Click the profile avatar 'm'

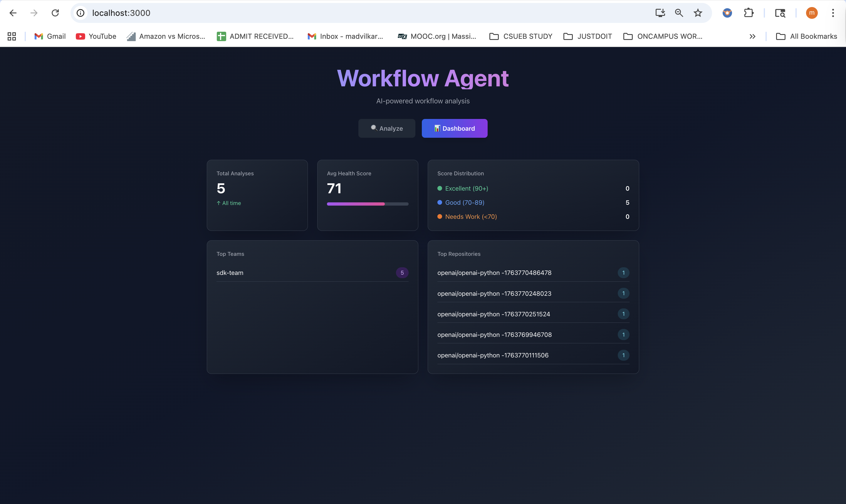812,13
